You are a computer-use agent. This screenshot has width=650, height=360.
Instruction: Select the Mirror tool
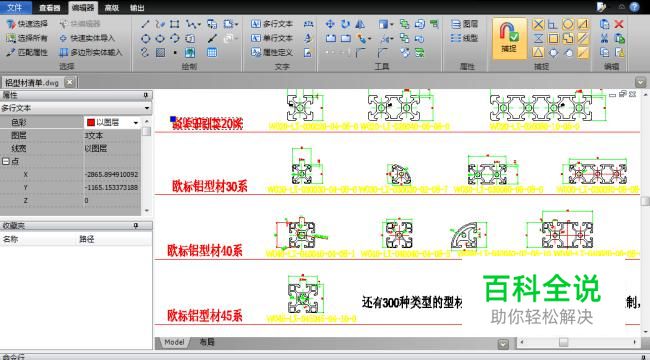coord(360,24)
